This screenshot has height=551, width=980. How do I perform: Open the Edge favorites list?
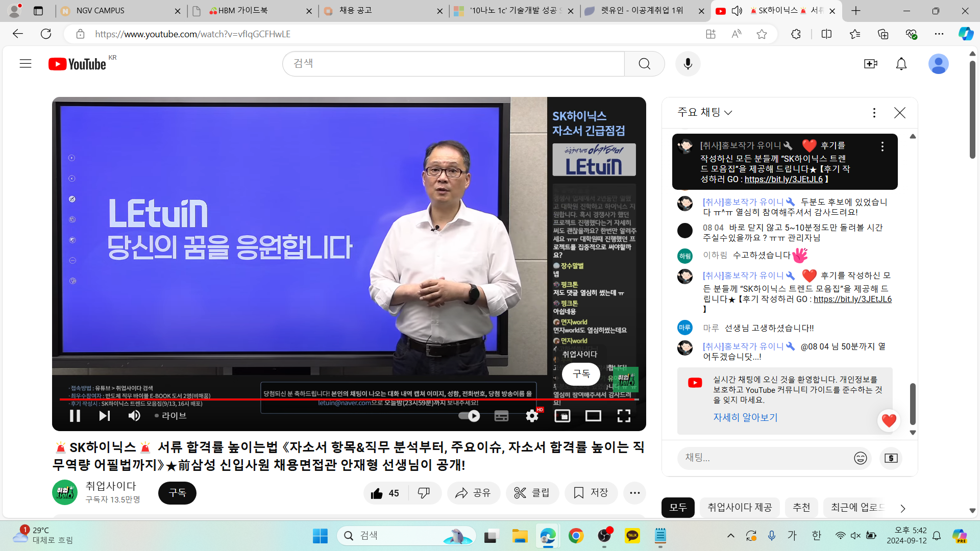click(855, 34)
